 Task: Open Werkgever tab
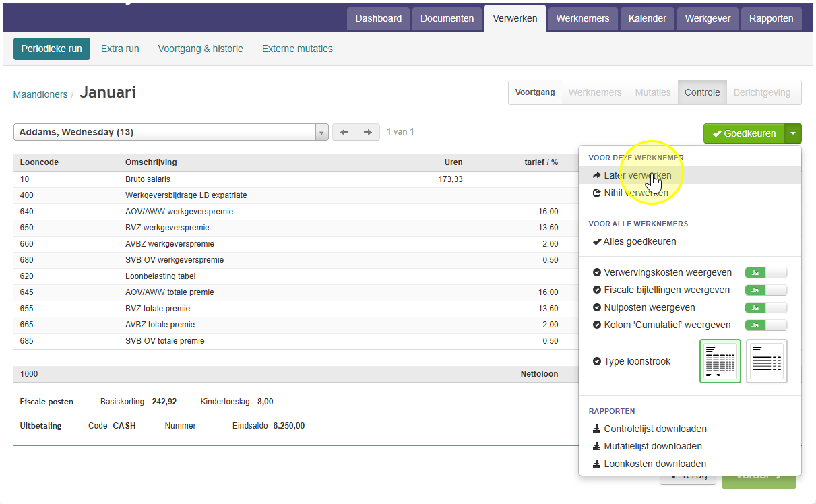[708, 18]
